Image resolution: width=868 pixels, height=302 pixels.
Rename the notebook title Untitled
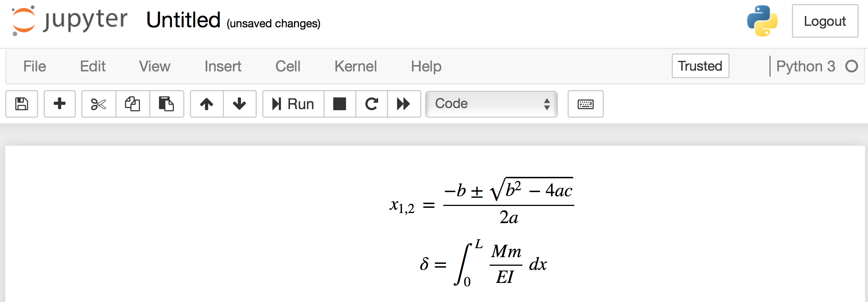183,20
